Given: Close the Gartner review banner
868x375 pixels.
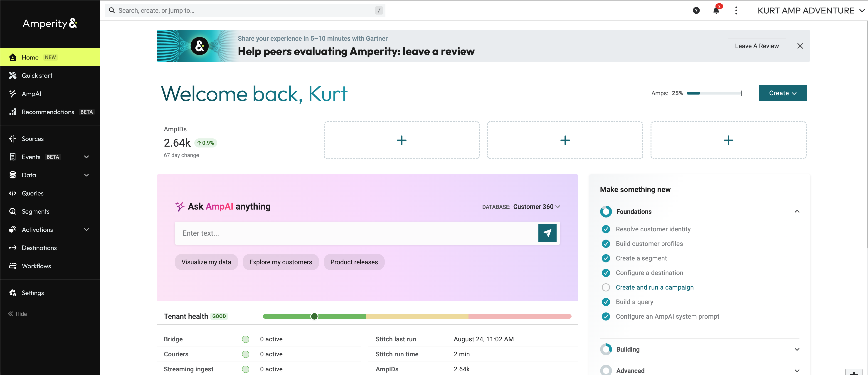Looking at the screenshot, I should [x=800, y=46].
